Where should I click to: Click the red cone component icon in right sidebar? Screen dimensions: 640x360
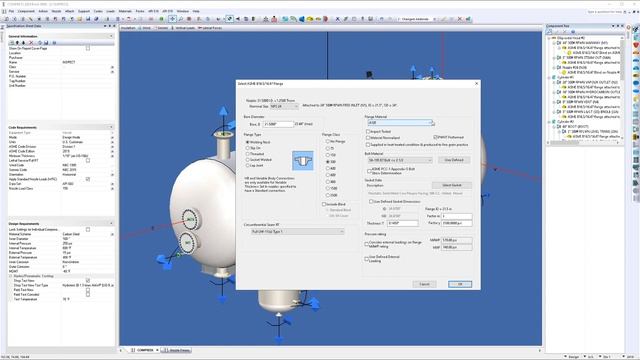click(x=636, y=44)
